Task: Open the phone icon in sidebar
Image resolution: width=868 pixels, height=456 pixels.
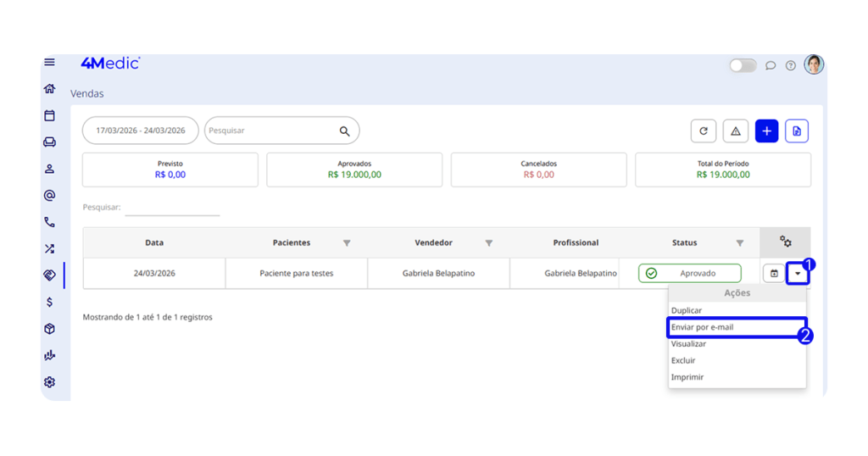Action: [x=49, y=222]
